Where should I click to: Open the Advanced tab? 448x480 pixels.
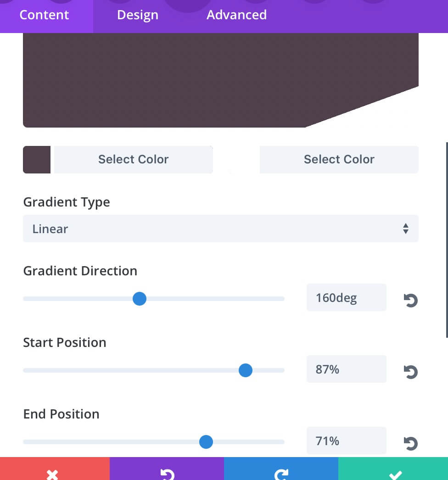coord(236,15)
